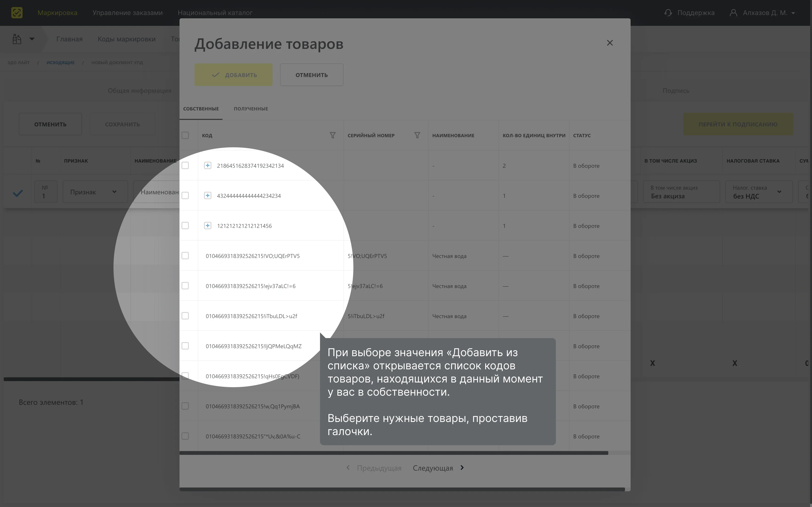Click the Предыдущая pagination link
This screenshot has height=507, width=812.
click(x=379, y=468)
